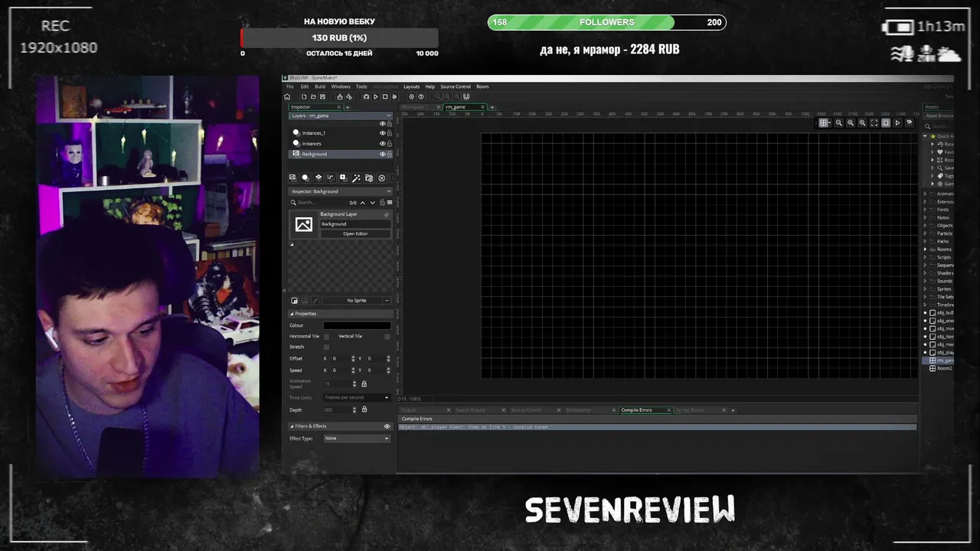
Task: Collapse the Properties section
Action: pyautogui.click(x=292, y=314)
